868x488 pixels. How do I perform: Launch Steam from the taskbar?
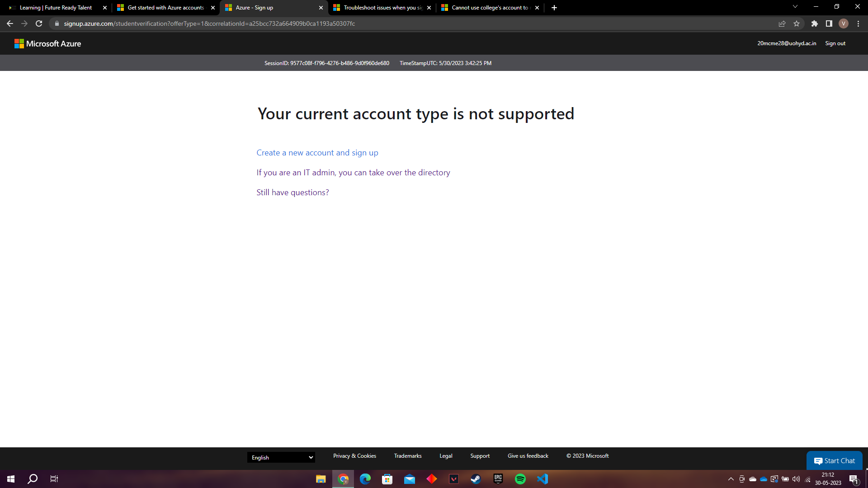[476, 479]
